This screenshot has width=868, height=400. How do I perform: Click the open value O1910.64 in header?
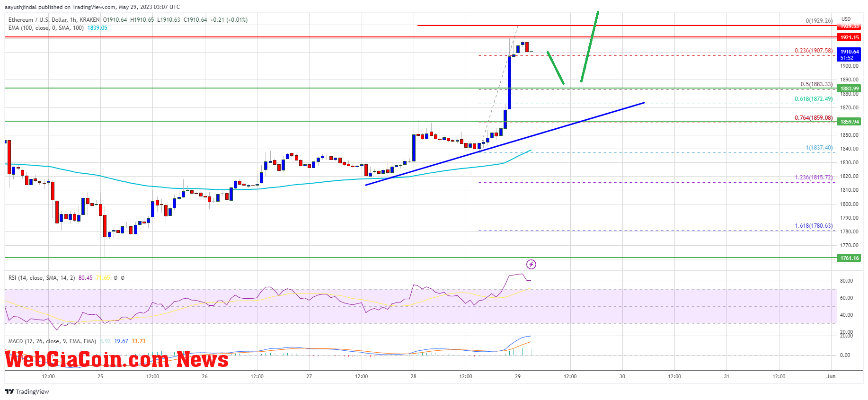[115, 20]
